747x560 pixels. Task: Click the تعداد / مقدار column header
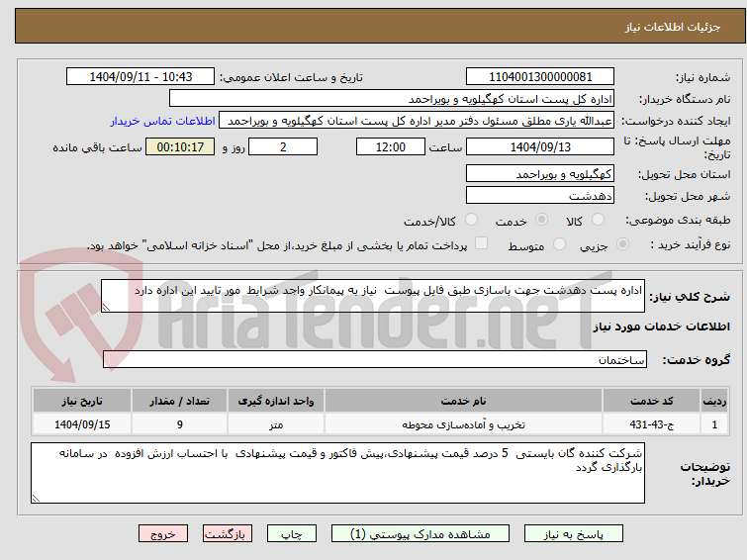(x=180, y=401)
